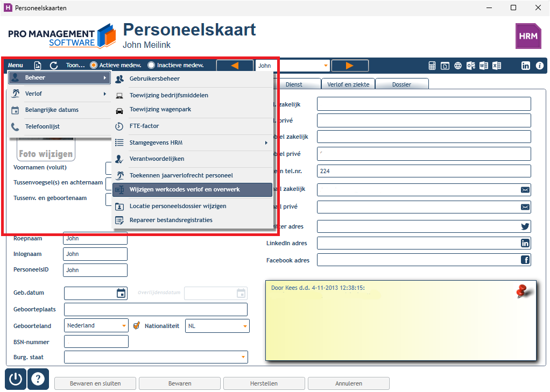Viewport: 550px width, 392px height.
Task: Click the Geboorteplaats input field
Action: point(156,310)
